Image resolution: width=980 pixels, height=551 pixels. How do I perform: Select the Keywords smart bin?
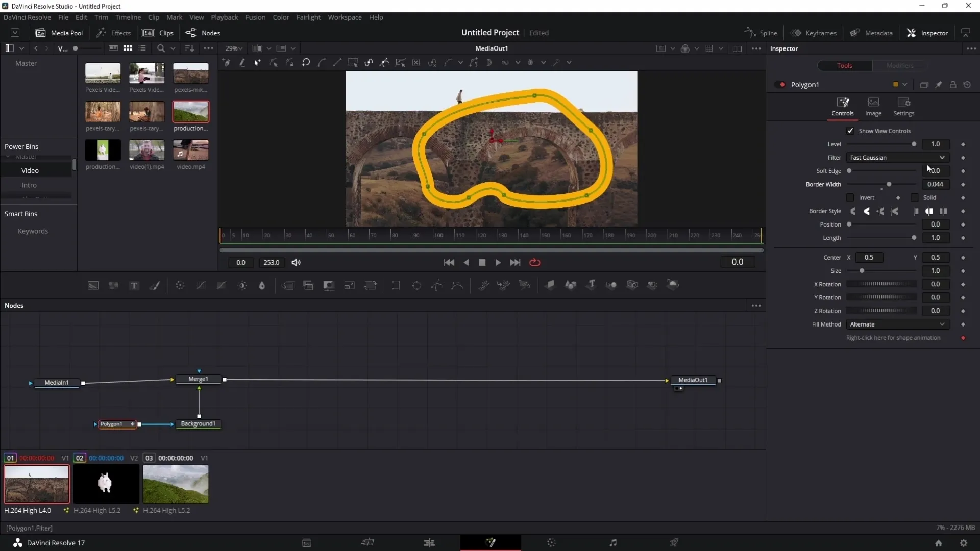coord(33,231)
